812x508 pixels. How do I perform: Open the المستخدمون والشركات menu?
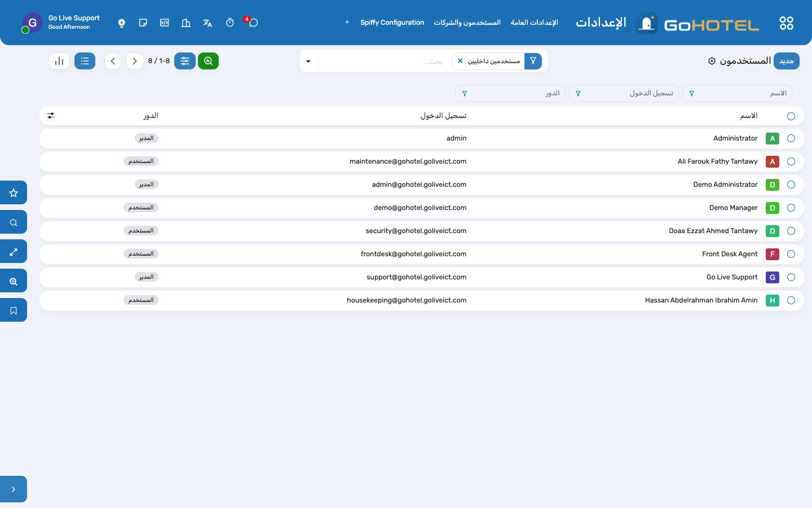click(x=467, y=23)
